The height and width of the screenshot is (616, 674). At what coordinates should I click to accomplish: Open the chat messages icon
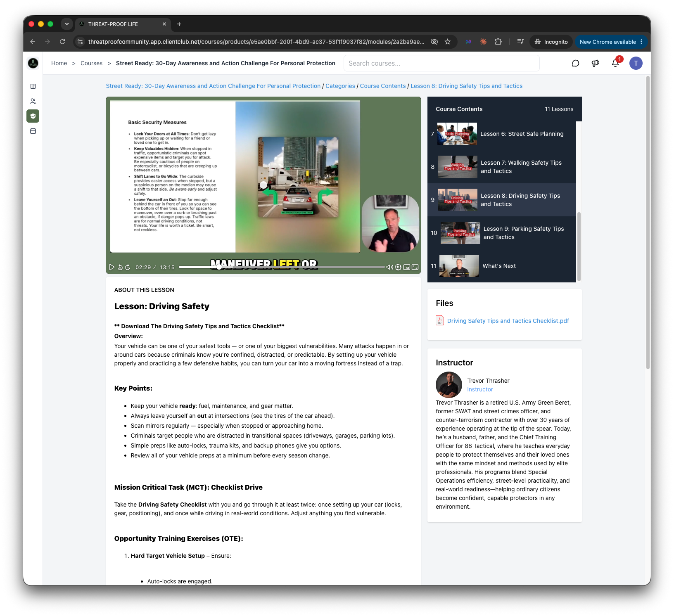coord(575,63)
